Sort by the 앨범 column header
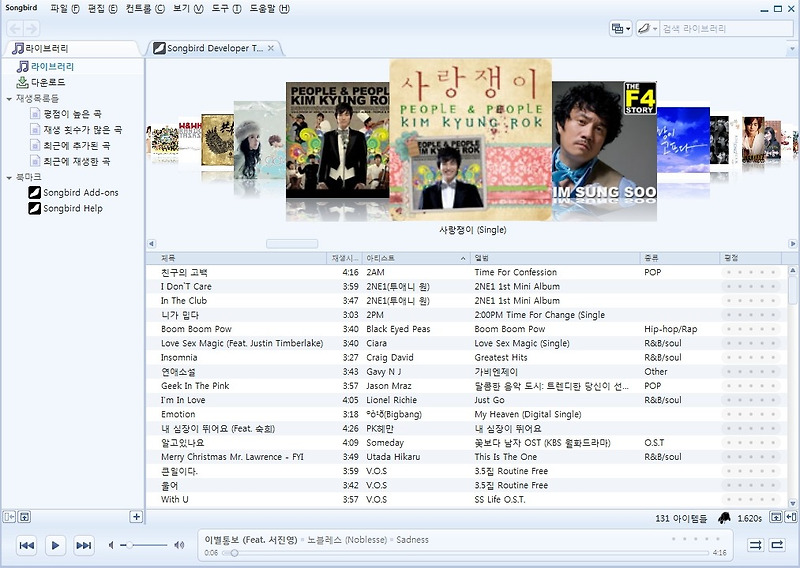800x568 pixels. click(555, 258)
